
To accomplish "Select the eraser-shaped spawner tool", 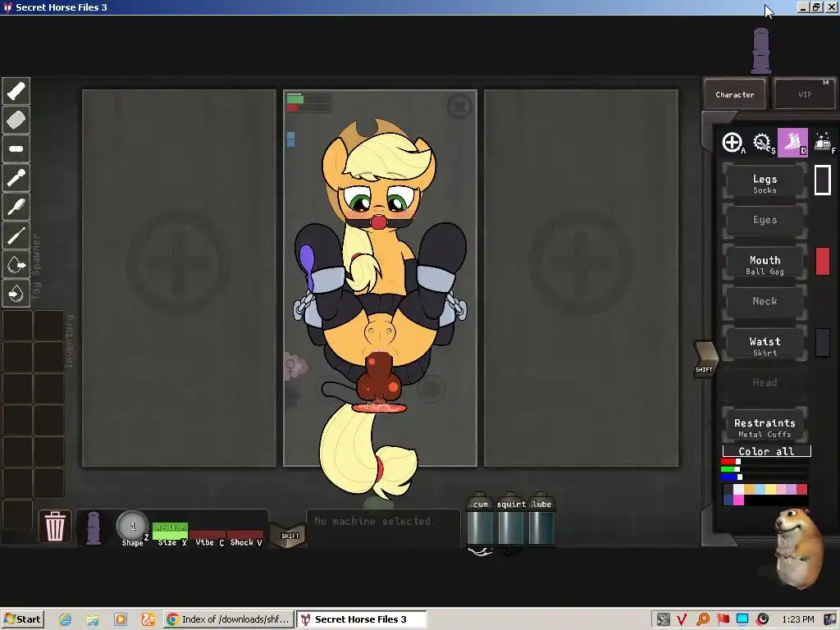I will tap(16, 120).
